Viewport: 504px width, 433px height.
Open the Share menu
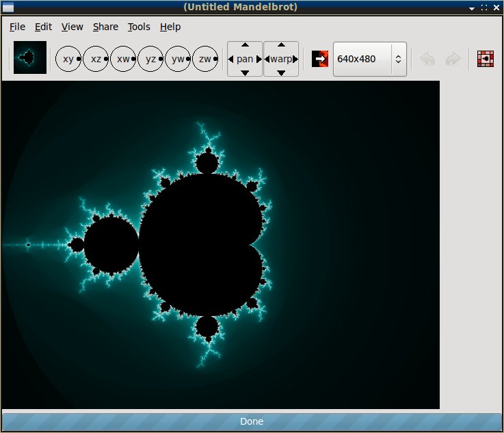pos(105,27)
